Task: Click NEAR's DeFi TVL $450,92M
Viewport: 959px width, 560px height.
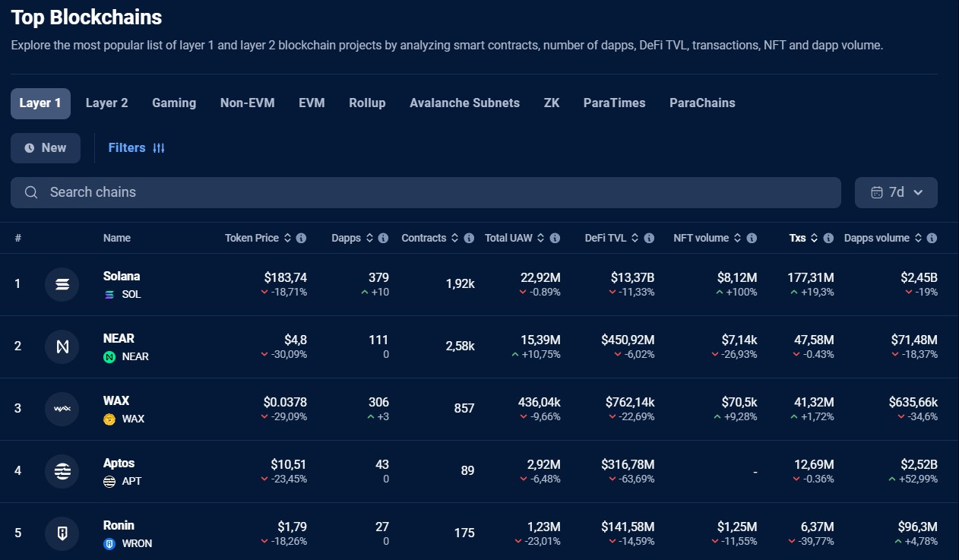Action: point(628,340)
